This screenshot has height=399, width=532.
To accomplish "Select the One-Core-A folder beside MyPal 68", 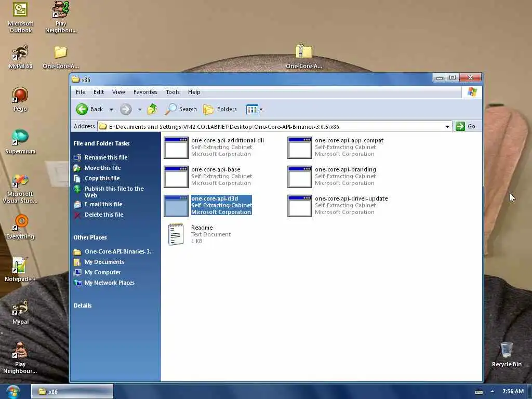I will coord(61,57).
